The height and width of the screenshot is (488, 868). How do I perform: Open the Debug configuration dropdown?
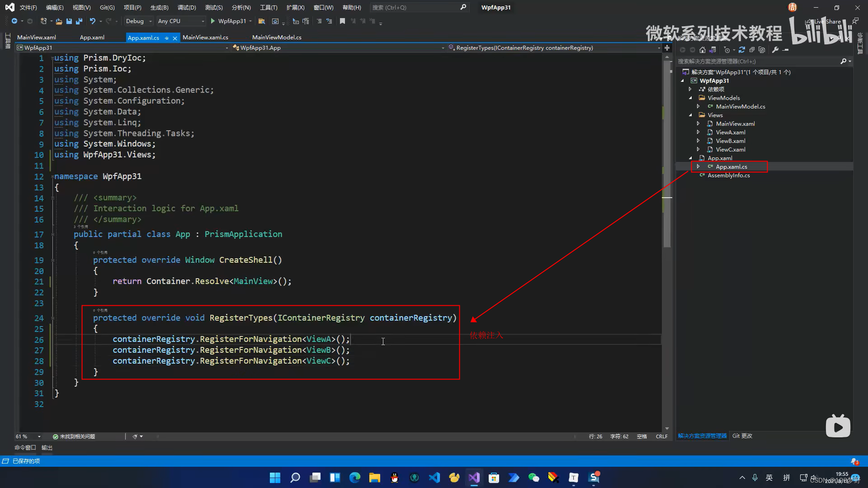pyautogui.click(x=139, y=21)
